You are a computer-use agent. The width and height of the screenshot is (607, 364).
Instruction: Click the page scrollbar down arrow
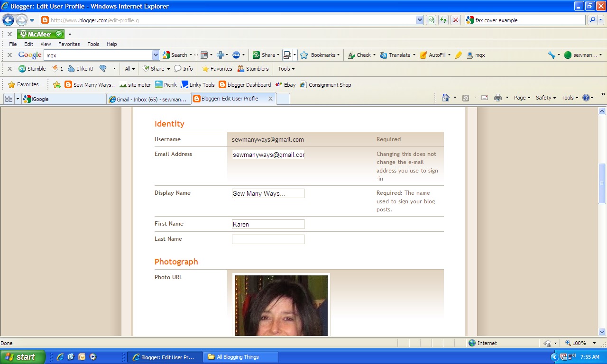point(602,332)
